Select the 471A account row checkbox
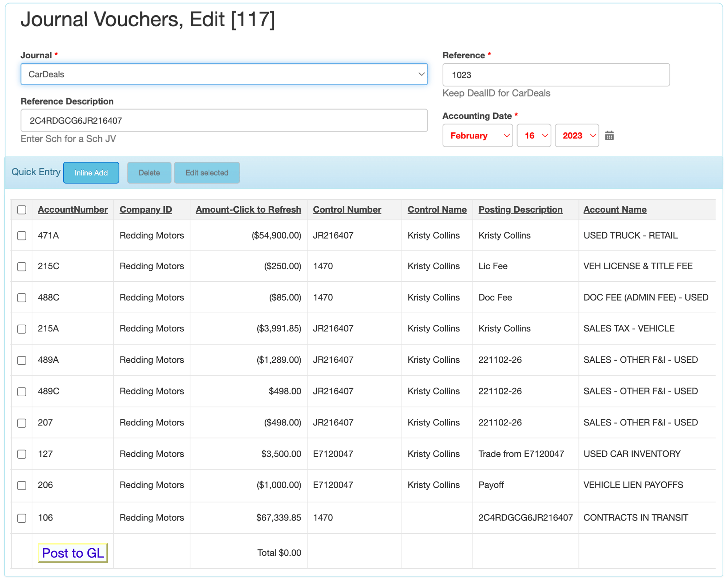The image size is (728, 581). 22,236
